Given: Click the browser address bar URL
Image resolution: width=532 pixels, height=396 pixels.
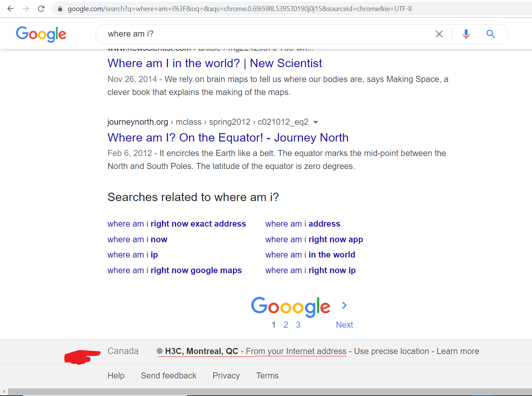Looking at the screenshot, I should tap(240, 9).
